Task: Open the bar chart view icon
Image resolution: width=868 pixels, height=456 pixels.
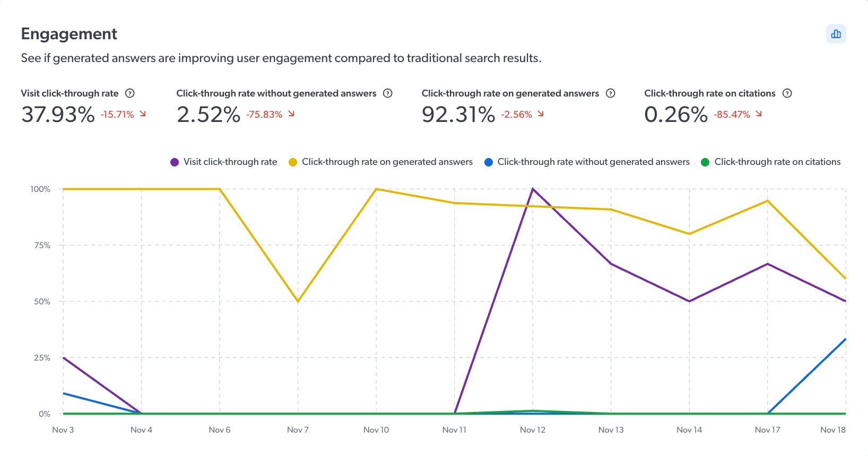Action: [x=836, y=33]
